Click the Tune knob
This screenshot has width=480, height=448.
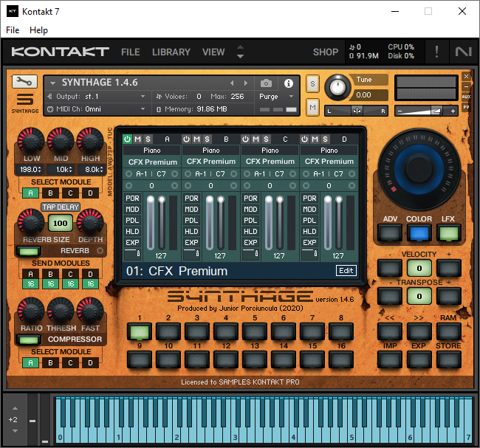pyautogui.click(x=337, y=88)
